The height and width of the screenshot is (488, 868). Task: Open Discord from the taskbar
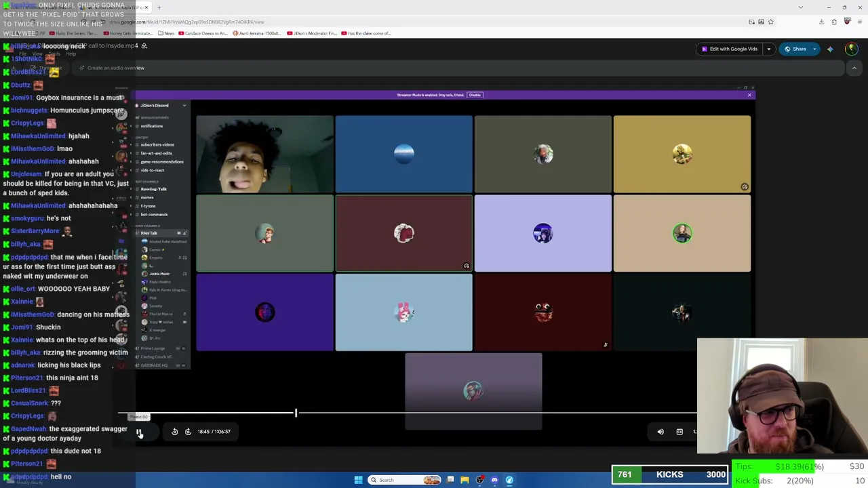click(x=494, y=480)
